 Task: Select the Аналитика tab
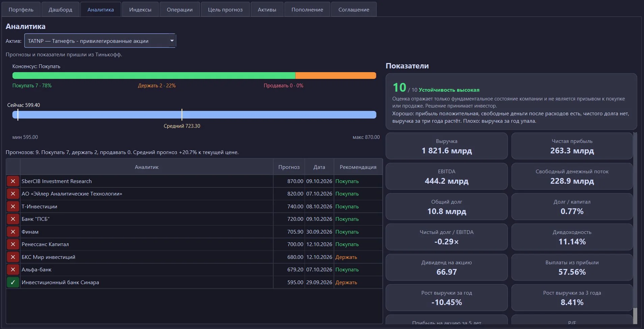(x=101, y=9)
